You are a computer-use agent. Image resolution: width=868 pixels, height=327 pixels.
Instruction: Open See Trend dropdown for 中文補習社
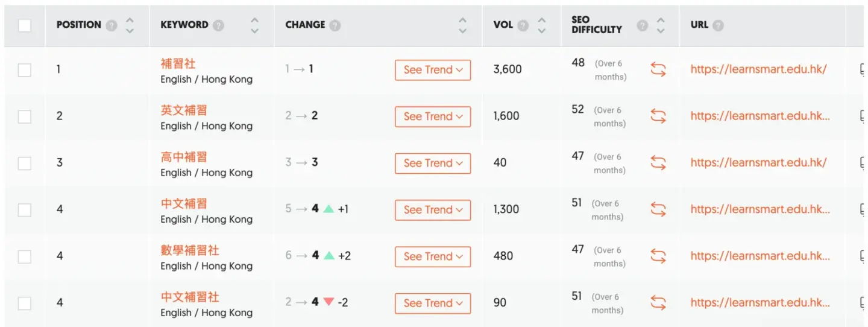[x=433, y=303]
